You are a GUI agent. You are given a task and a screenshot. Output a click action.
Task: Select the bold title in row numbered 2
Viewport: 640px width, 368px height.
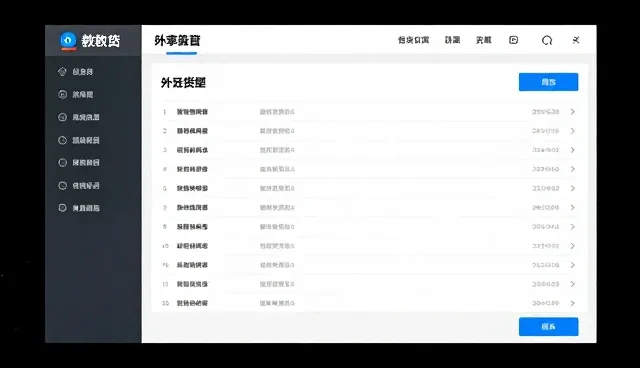[x=192, y=131]
